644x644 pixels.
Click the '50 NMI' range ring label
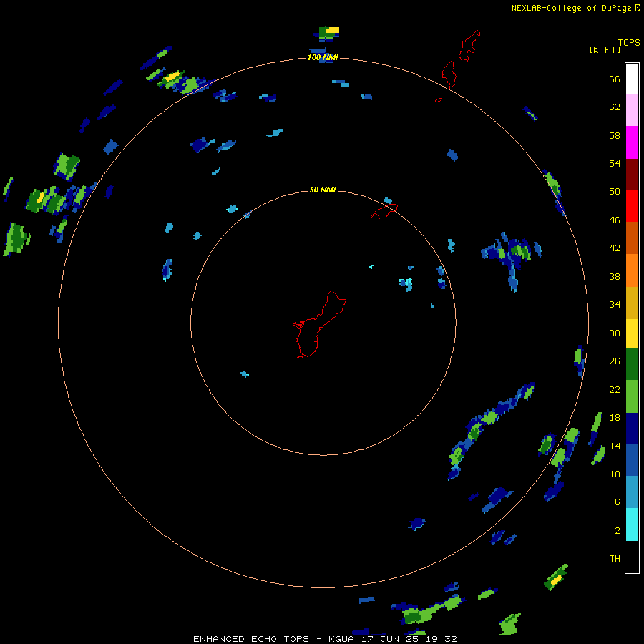pyautogui.click(x=323, y=190)
